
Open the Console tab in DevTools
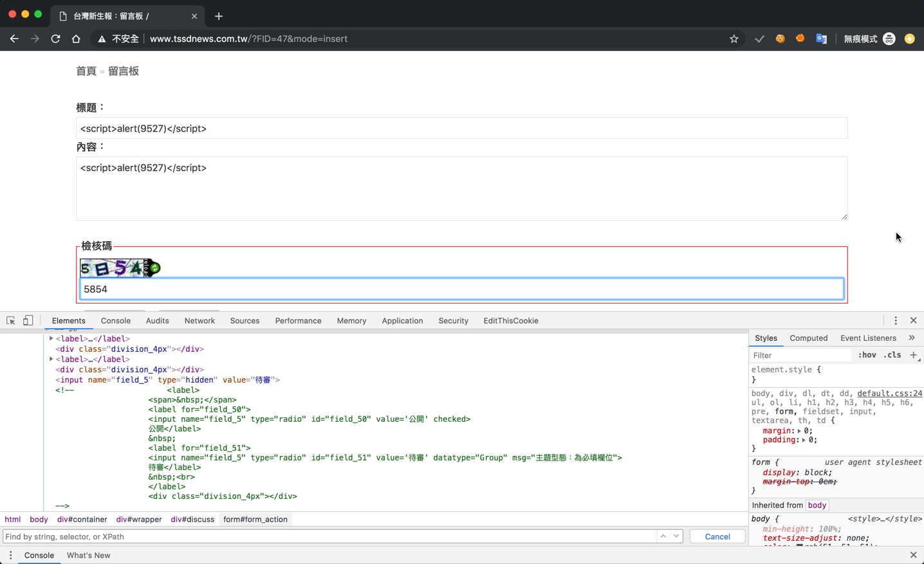coord(116,321)
